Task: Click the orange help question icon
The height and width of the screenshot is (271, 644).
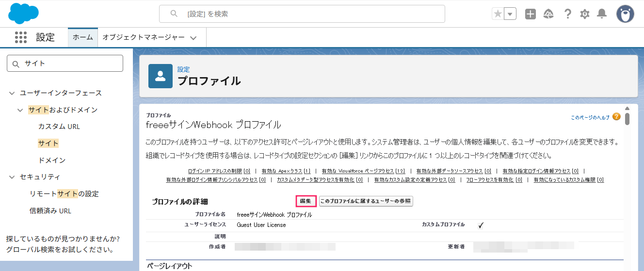Action: click(x=616, y=117)
